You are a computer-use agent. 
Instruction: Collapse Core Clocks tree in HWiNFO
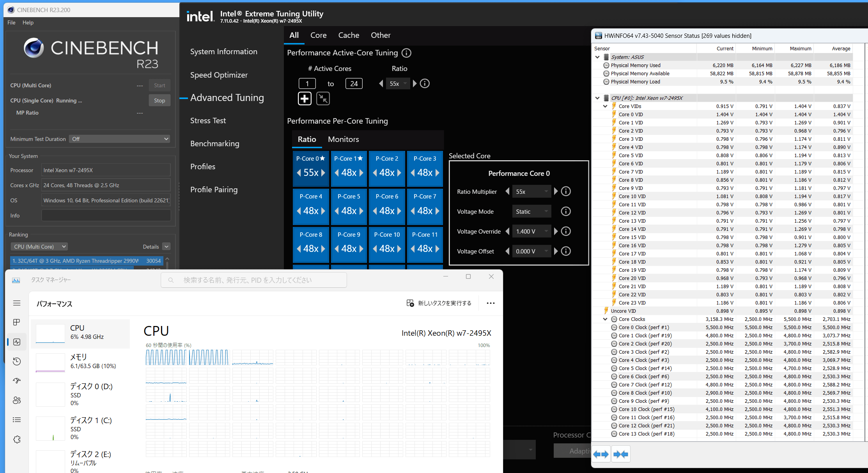coord(605,319)
